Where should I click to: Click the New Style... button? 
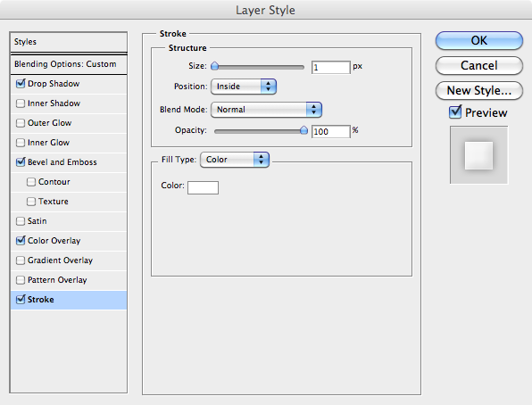pyautogui.click(x=479, y=90)
